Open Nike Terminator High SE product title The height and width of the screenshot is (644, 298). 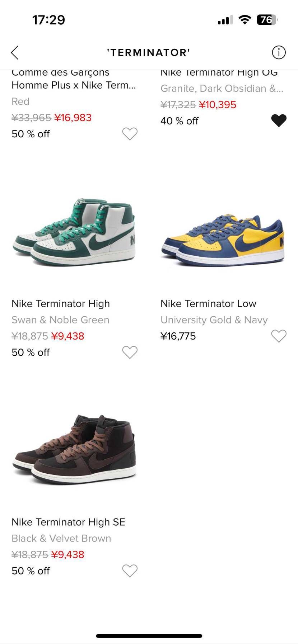tap(68, 522)
